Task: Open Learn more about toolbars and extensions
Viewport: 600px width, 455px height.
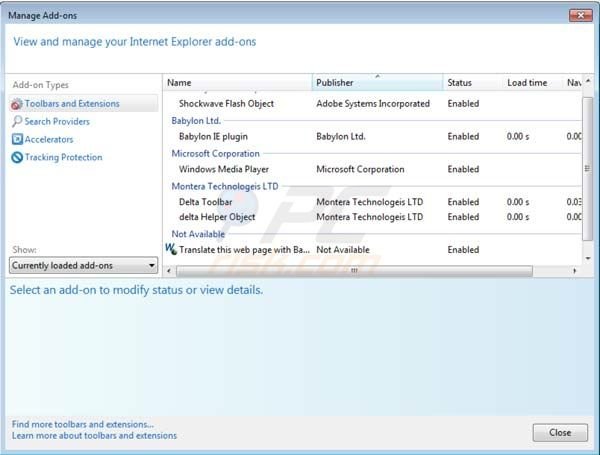Action: click(x=94, y=436)
